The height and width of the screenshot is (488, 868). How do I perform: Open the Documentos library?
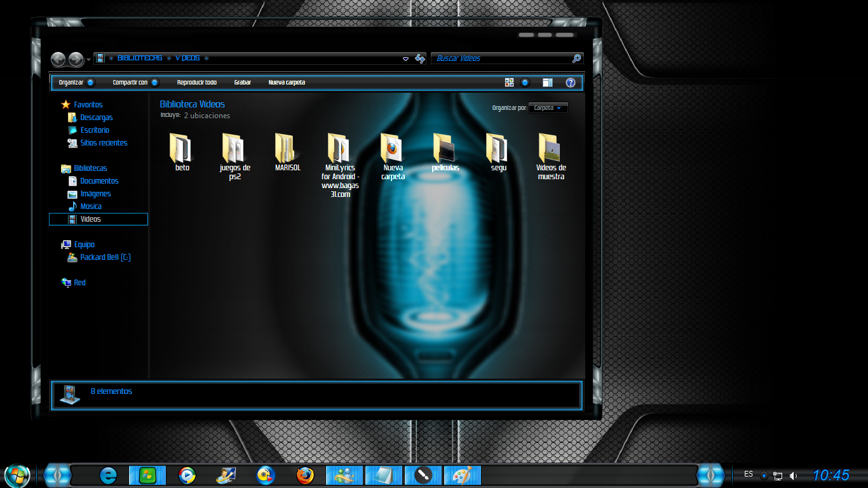[99, 181]
